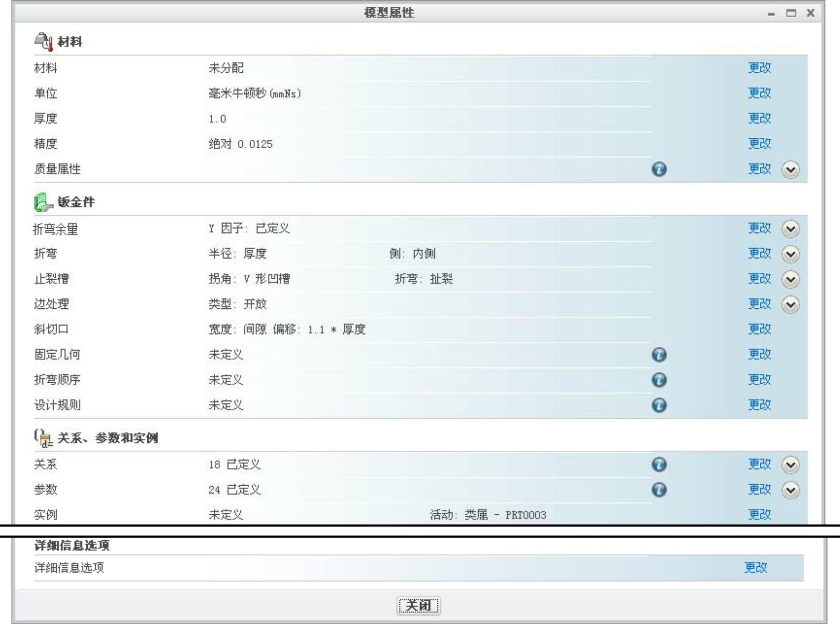Click 更改 link for 斜切口 row
840x624 pixels.
[759, 329]
